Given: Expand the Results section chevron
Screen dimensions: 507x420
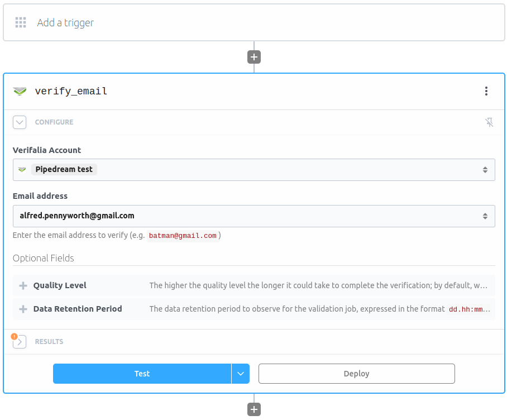Looking at the screenshot, I should coord(20,342).
